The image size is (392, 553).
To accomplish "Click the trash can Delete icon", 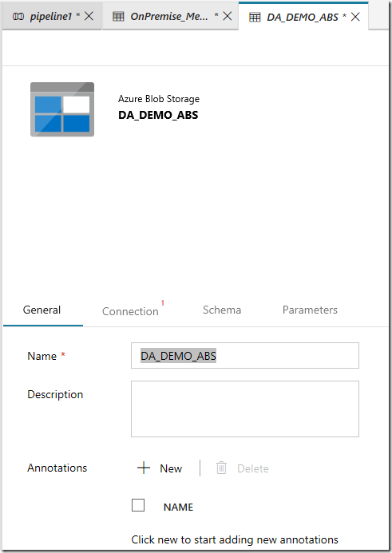I will 221,468.
